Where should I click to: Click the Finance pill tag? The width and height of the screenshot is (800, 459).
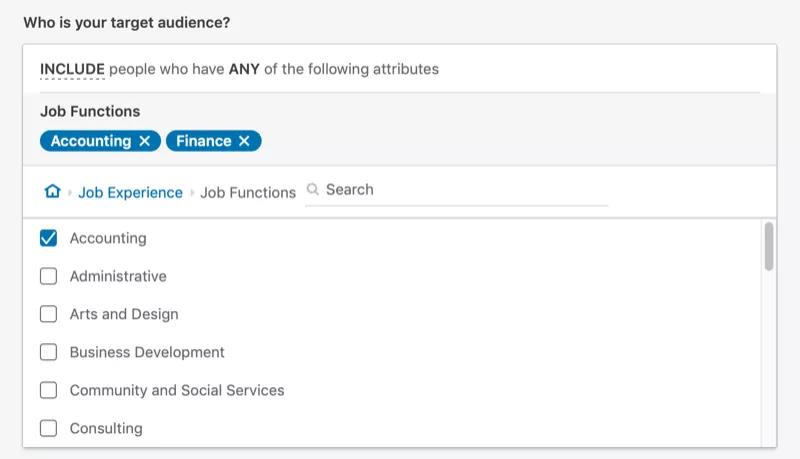point(203,141)
